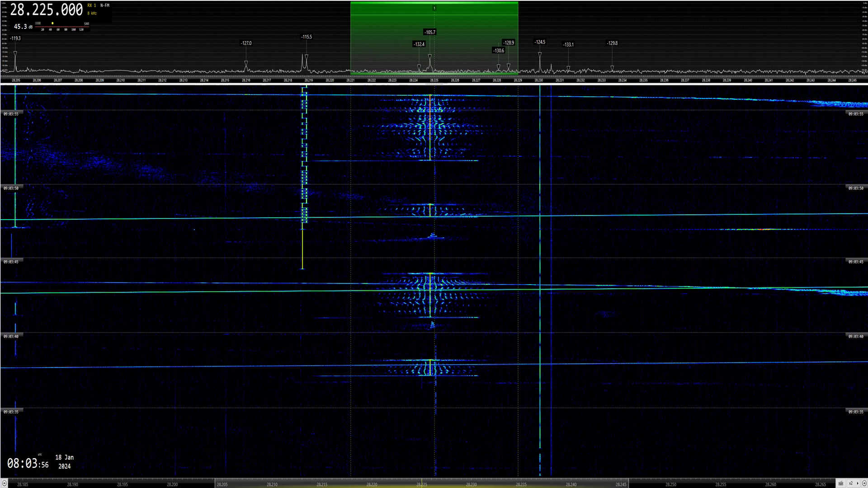This screenshot has height=488, width=868.
Task: Open the x2 zoom dropdown arrow
Action: [x=857, y=483]
